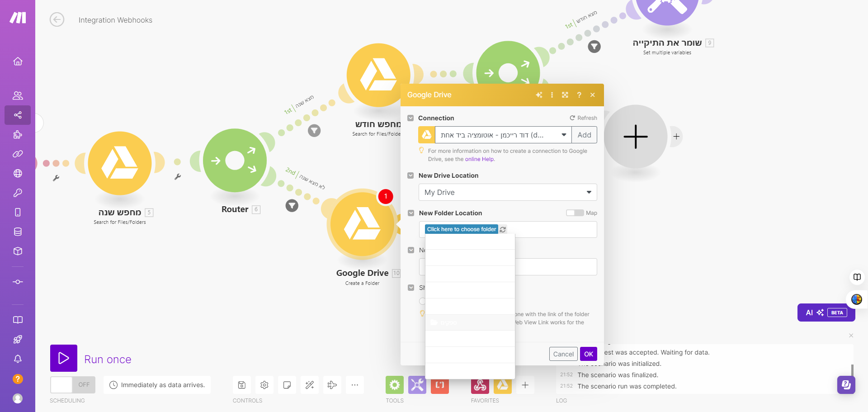Refresh the connections list

point(583,118)
